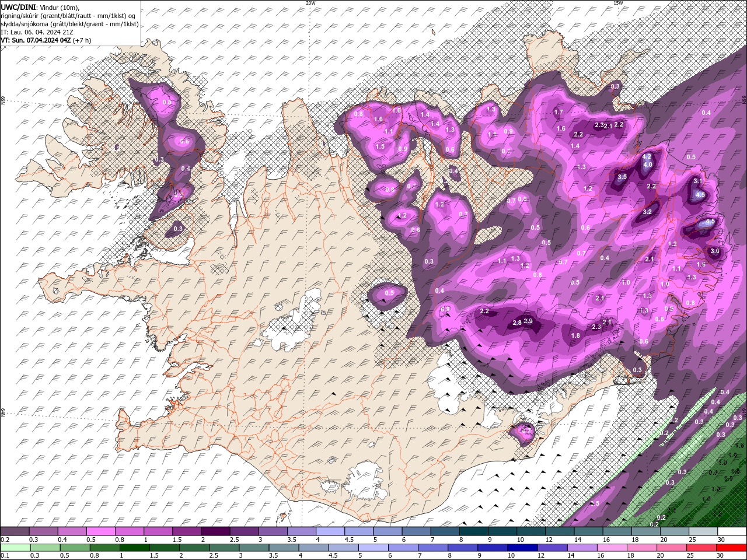Pick the light lavender 4 swatch, top legend row

[x=330, y=531]
